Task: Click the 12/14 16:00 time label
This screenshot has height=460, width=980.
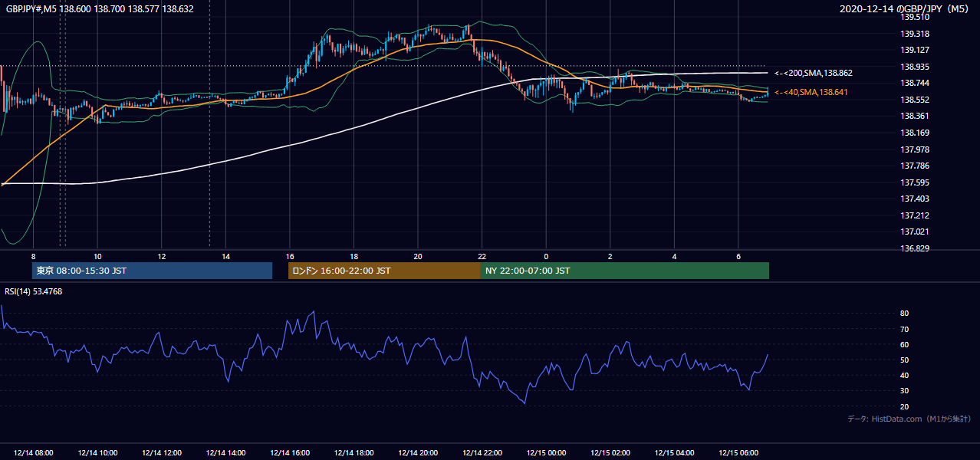Action: click(290, 453)
